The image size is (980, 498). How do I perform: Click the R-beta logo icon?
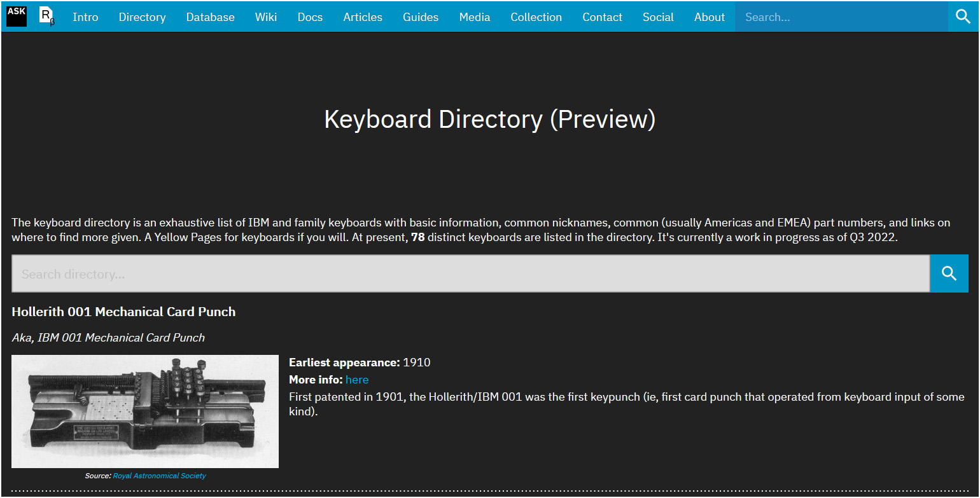click(47, 17)
